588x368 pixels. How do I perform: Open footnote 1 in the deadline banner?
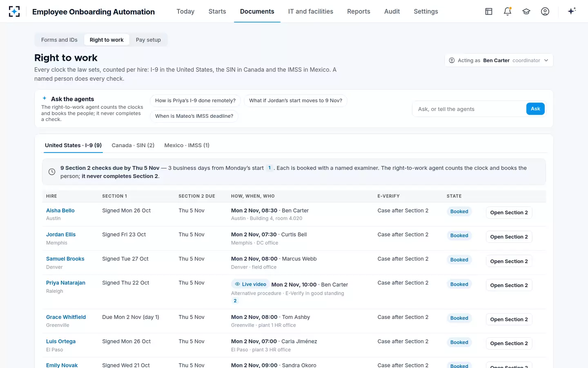(269, 168)
